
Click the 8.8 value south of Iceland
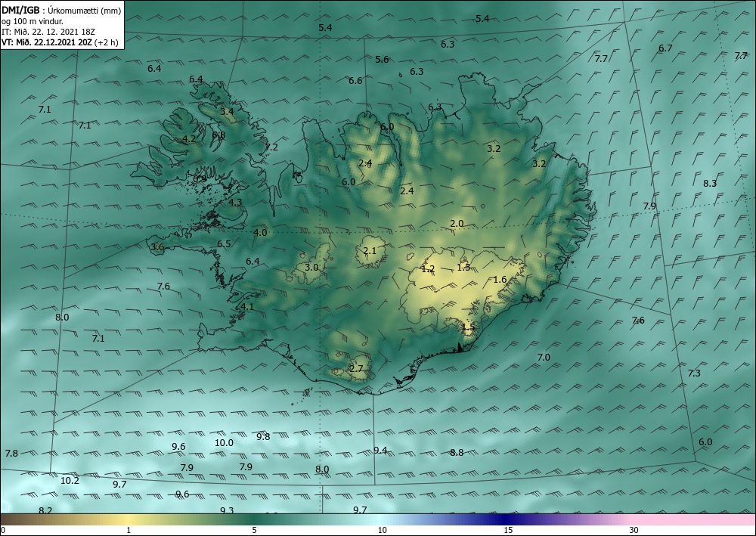click(457, 452)
